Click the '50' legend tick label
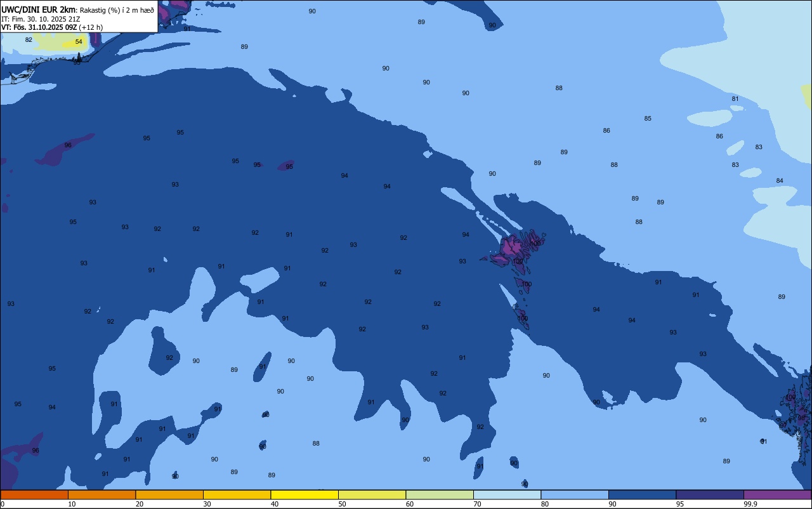 click(342, 504)
